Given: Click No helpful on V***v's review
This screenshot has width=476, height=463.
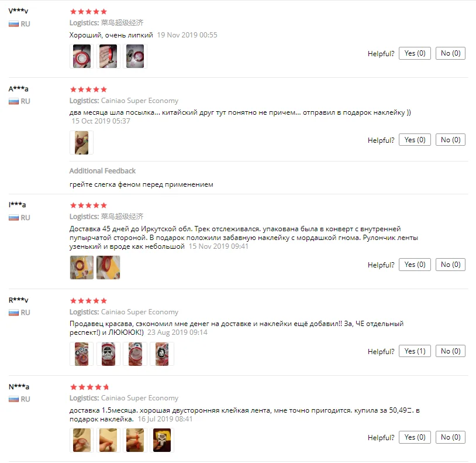Looking at the screenshot, I should pyautogui.click(x=450, y=53).
